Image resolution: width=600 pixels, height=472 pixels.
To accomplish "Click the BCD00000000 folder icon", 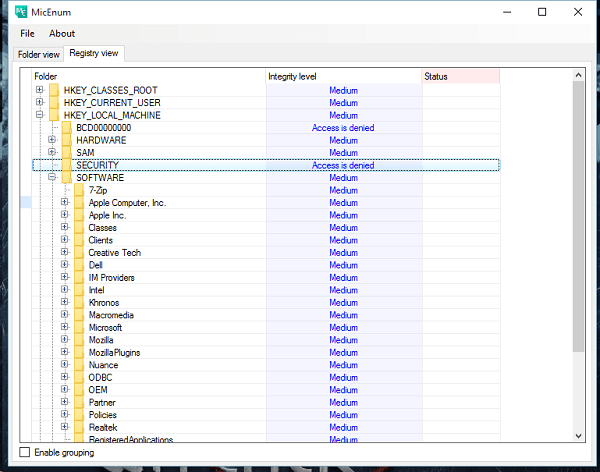I will [67, 128].
